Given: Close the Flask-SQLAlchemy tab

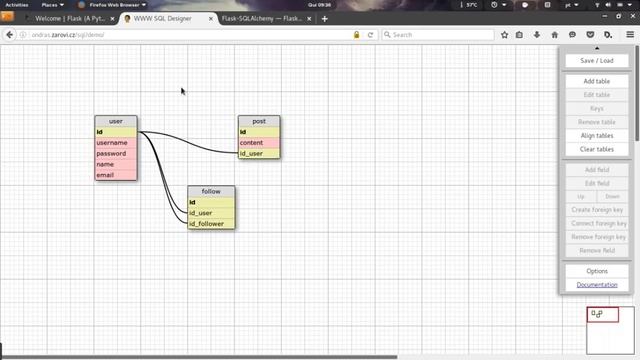Looking at the screenshot, I should coord(309,19).
